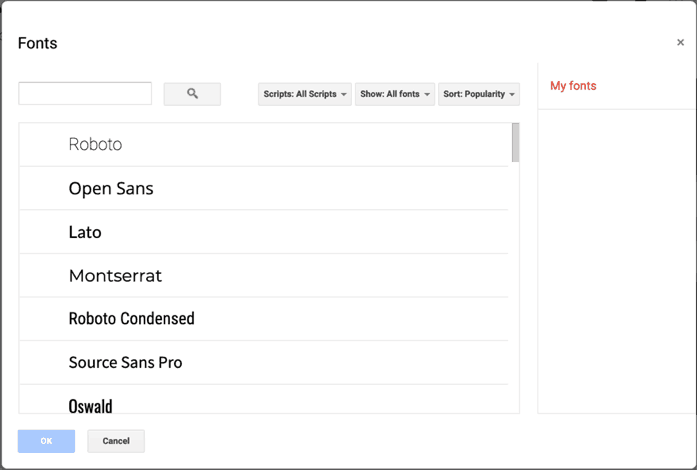Open the Sort: Popularity dropdown
The image size is (697, 470).
(x=479, y=94)
